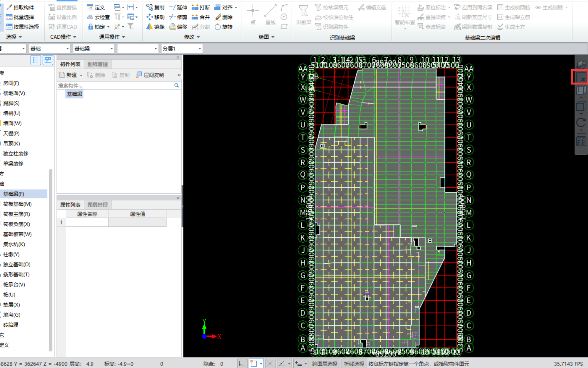Toggle the cross snap icon in status bar
The height and width of the screenshot is (368, 588).
[270, 364]
